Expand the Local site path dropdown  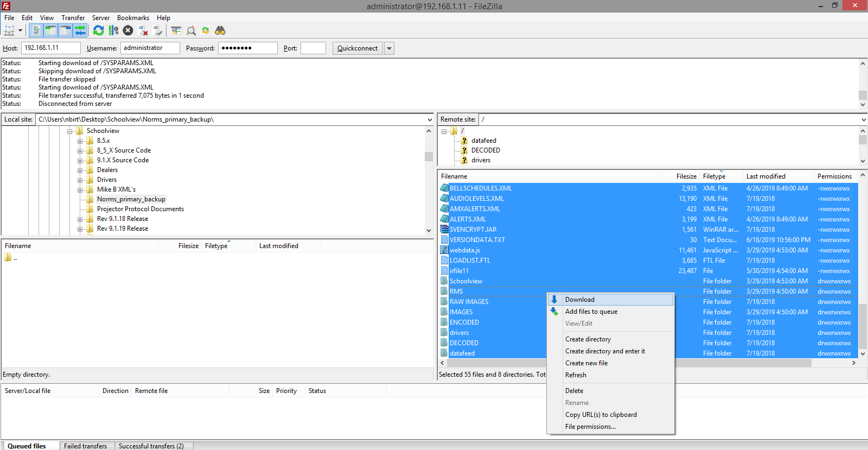[x=429, y=119]
